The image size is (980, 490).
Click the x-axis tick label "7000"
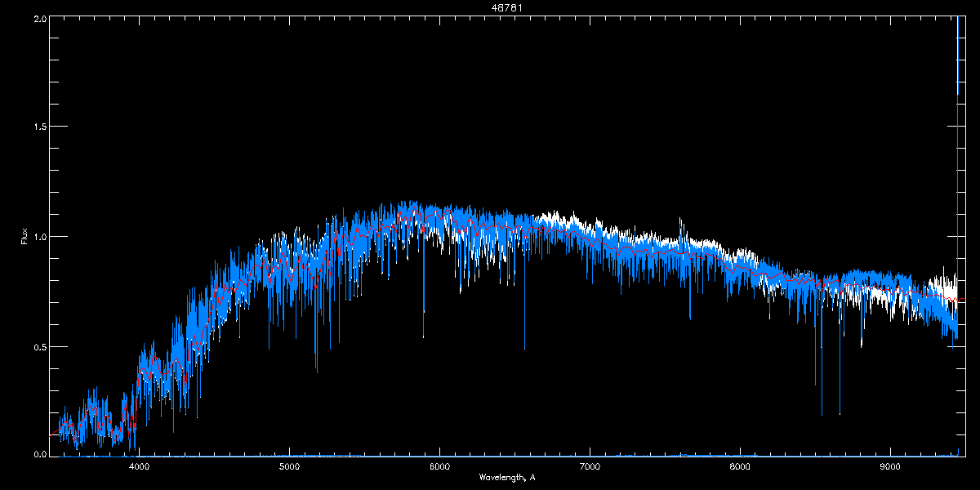point(590,467)
